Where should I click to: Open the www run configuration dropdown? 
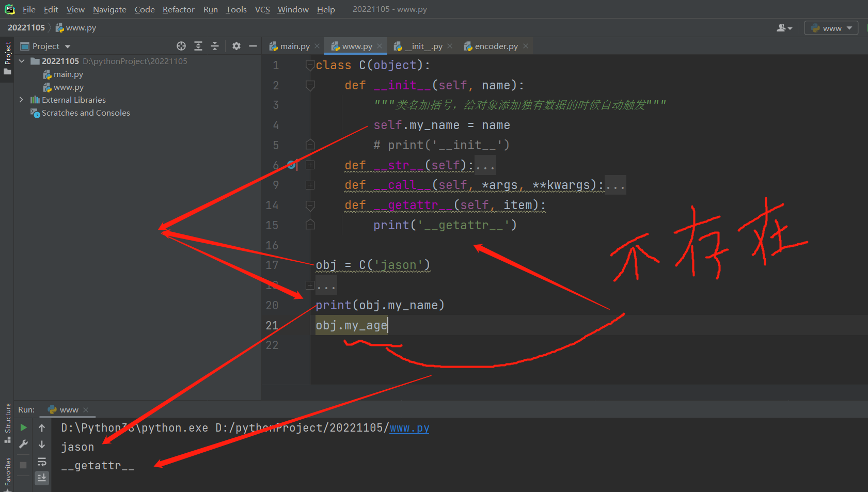pyautogui.click(x=831, y=28)
